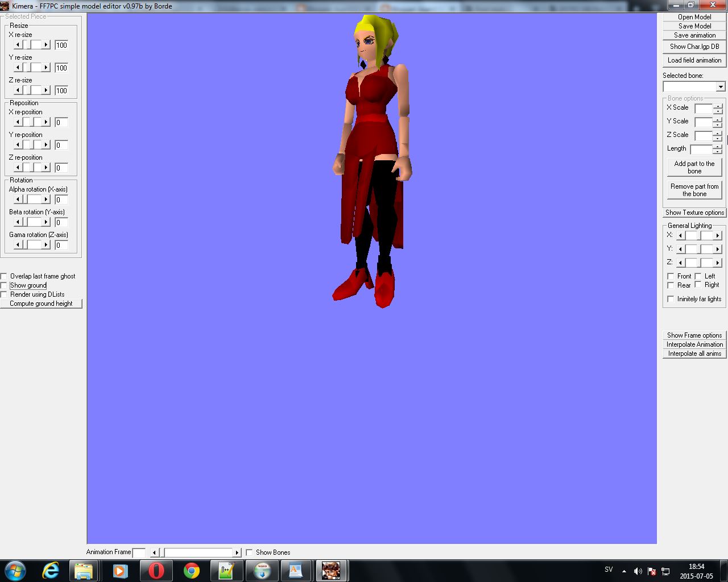Focus the Animation Frame number field

coord(139,552)
